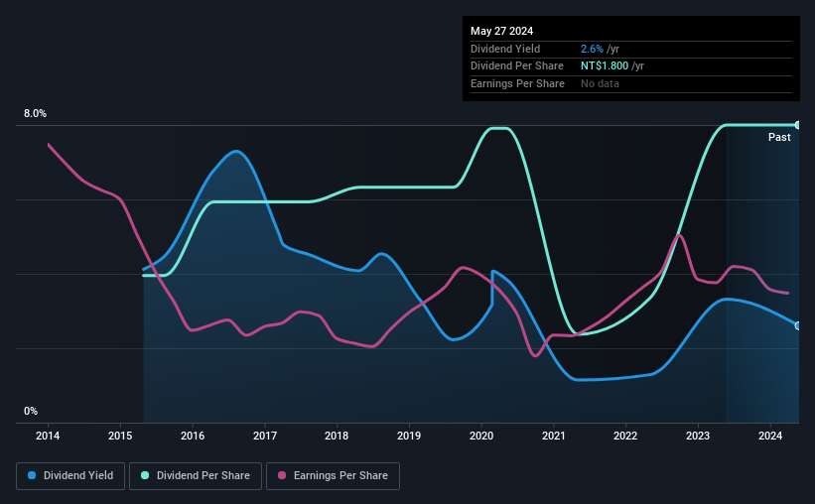
Task: Click the 0% y-axis label
Action: tap(31, 411)
